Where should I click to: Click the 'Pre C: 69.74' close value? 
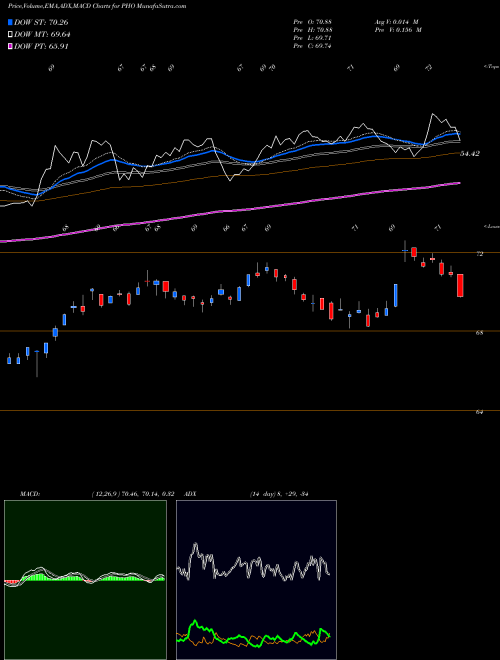[x=312, y=46]
